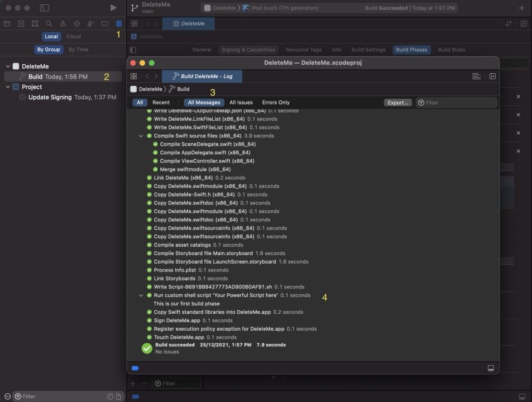The image size is (532, 402).
Task: Select Build Today, 1:56 PM report
Action: point(63,77)
